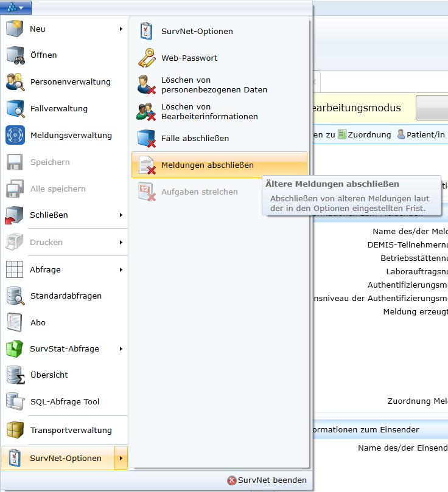Select Meldungen abschließen menu entry
This screenshot has width=448, height=492.
[207, 165]
